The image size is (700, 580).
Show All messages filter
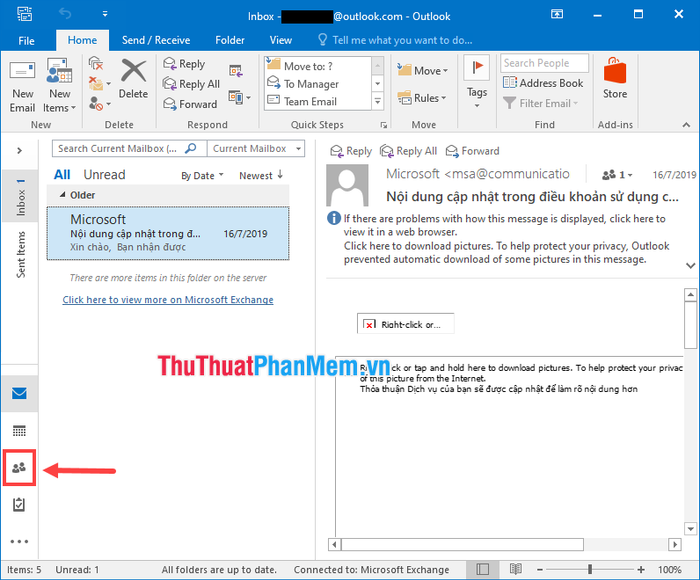pyautogui.click(x=62, y=175)
